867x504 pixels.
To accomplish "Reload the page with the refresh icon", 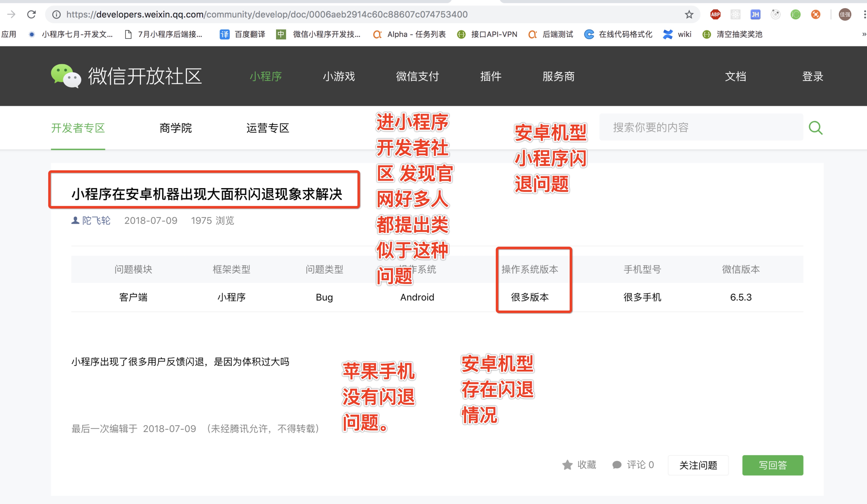I will (32, 14).
